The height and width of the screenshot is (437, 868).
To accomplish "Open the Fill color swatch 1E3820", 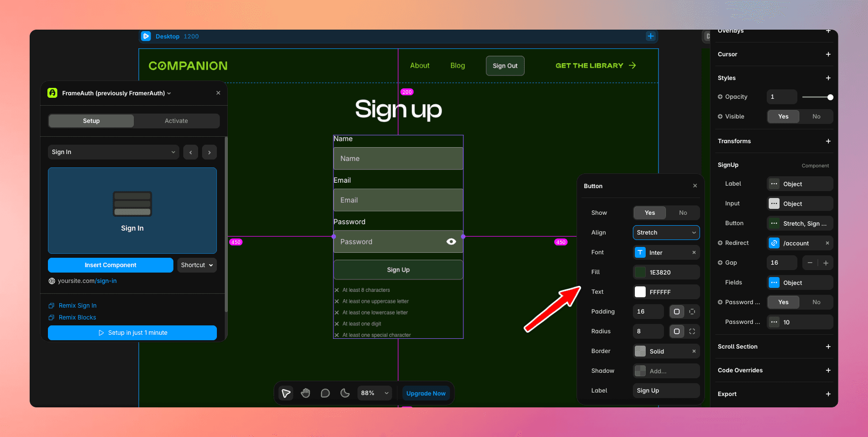I will [640, 272].
